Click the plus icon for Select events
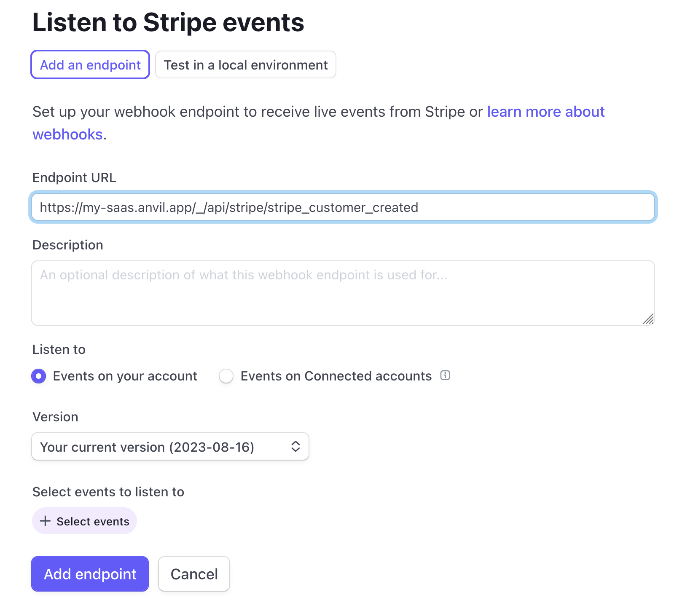 point(45,521)
